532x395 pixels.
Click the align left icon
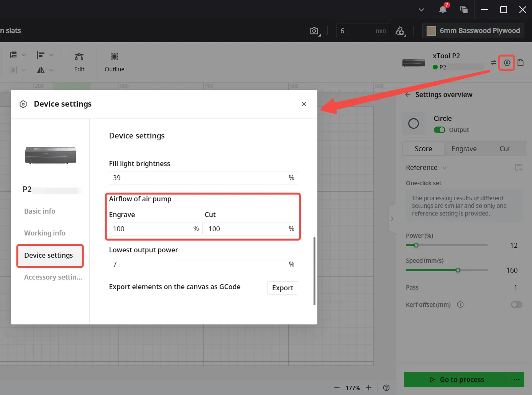(x=41, y=55)
